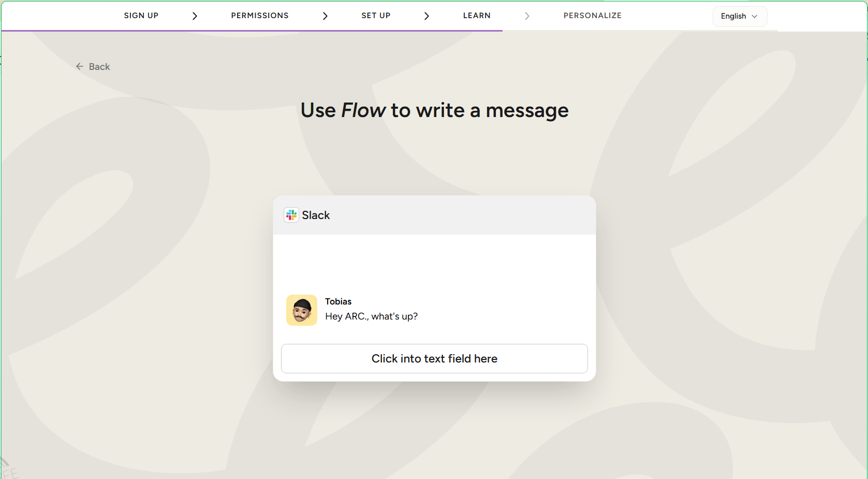Select the SIGN UP step

point(141,16)
